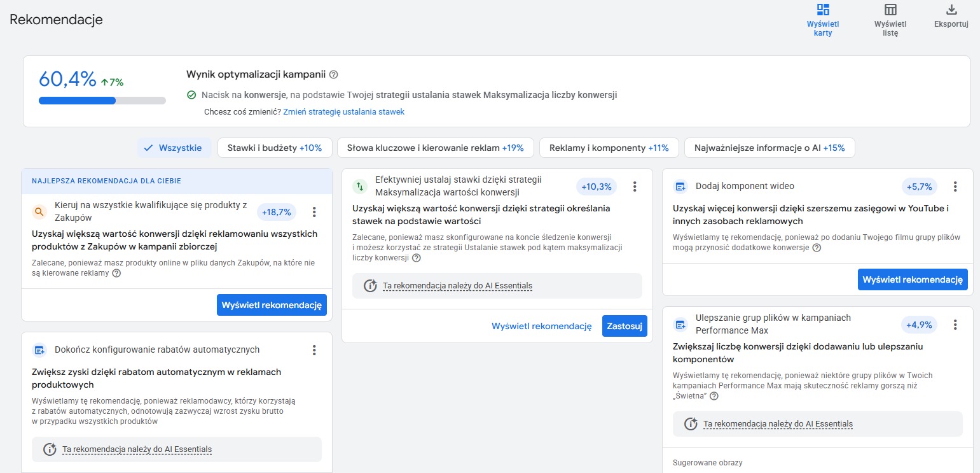The height and width of the screenshot is (473, 980).
Task: Select the Reklamy i komponenty filter
Action: [609, 148]
